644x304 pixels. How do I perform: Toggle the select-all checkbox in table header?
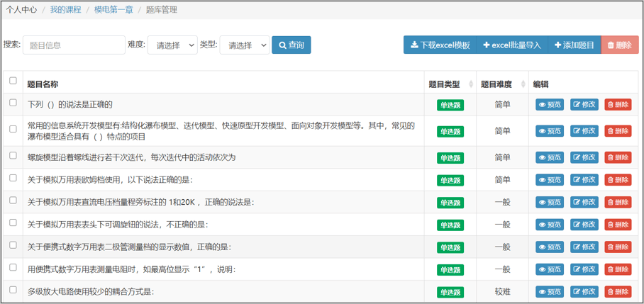(x=13, y=81)
